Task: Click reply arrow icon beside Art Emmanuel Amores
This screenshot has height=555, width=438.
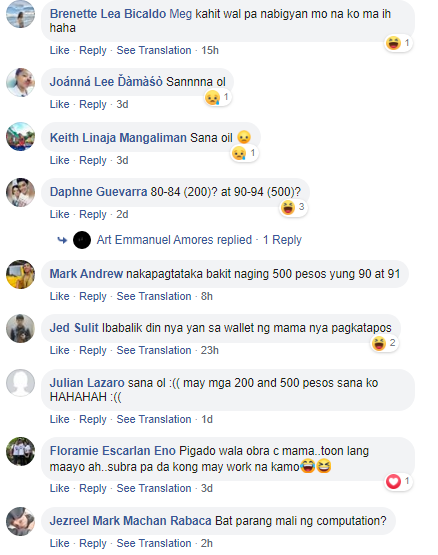Action: [x=62, y=240]
